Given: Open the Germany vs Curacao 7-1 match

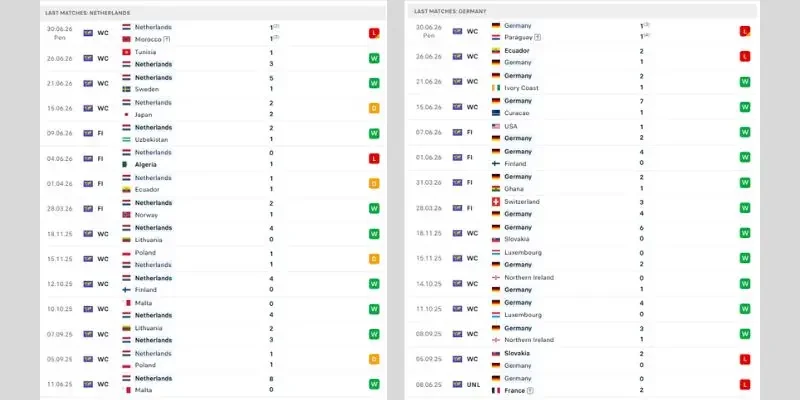Looking at the screenshot, I should 582,107.
